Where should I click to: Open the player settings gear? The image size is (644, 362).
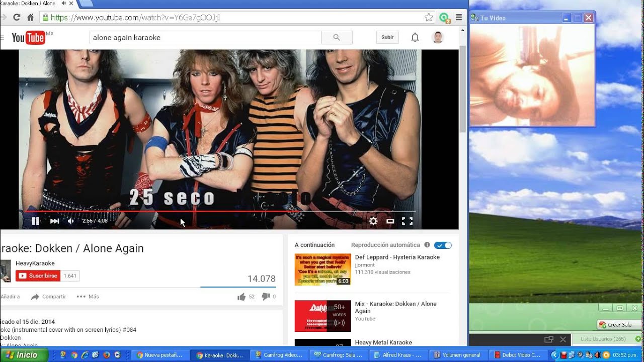click(x=373, y=221)
